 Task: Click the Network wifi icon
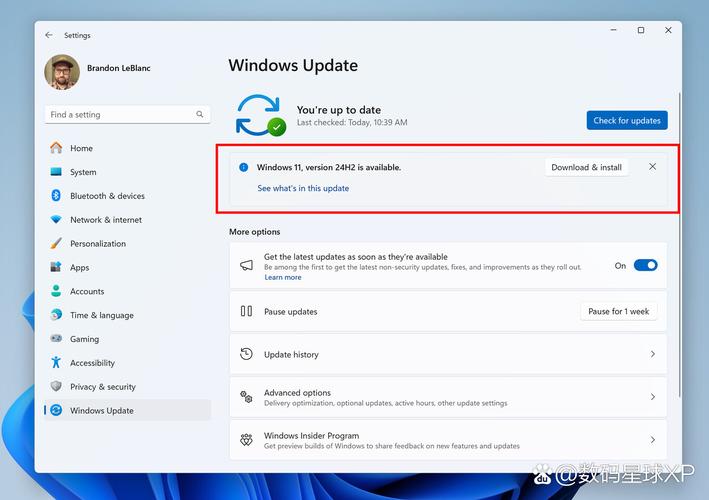tap(56, 220)
